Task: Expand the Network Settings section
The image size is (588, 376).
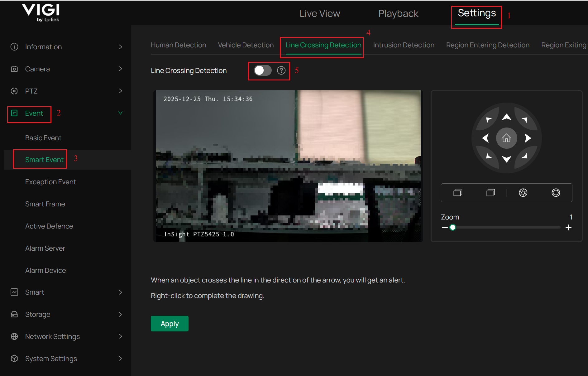Action: [120, 336]
